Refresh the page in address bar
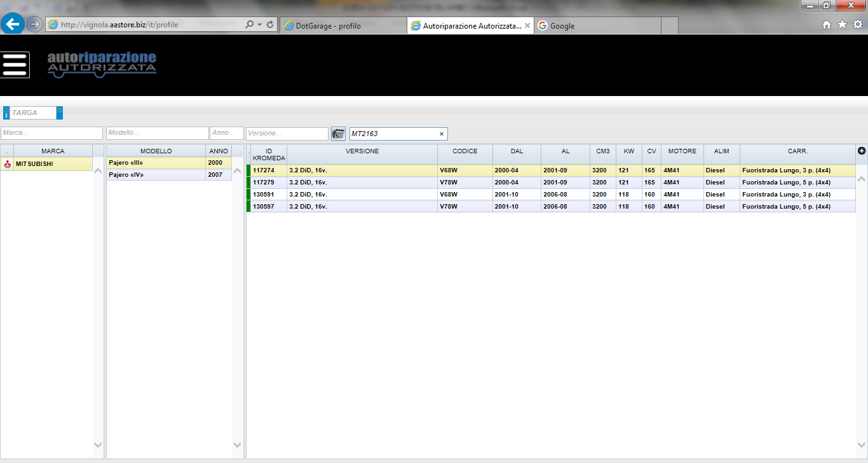Screen dimensions: 868x463 pos(270,25)
